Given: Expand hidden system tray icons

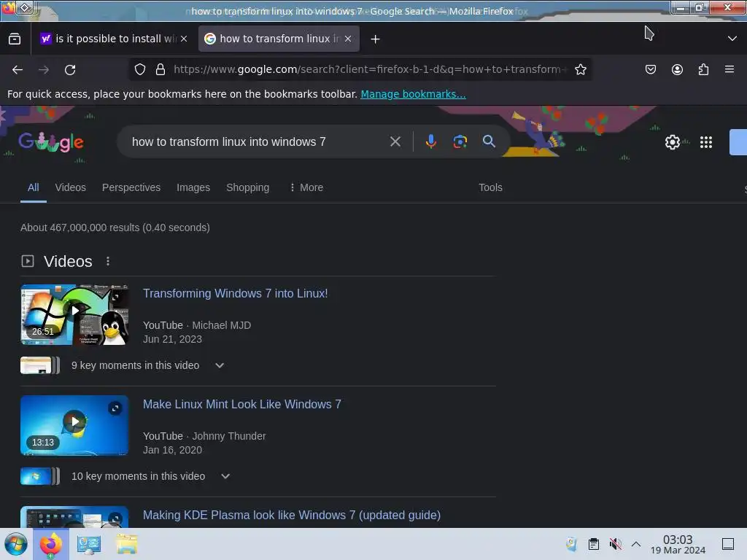Looking at the screenshot, I should (636, 544).
